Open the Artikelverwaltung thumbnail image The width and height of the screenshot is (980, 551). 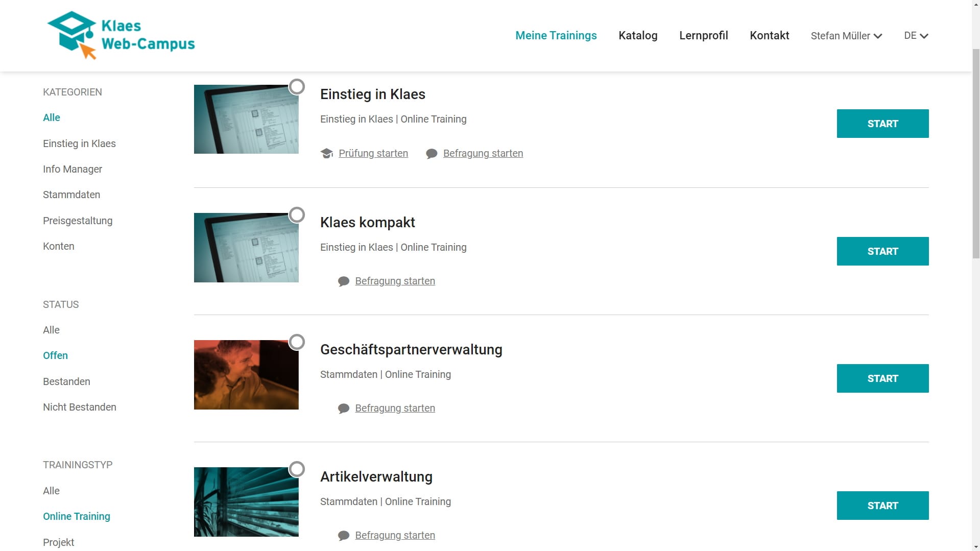click(x=246, y=502)
